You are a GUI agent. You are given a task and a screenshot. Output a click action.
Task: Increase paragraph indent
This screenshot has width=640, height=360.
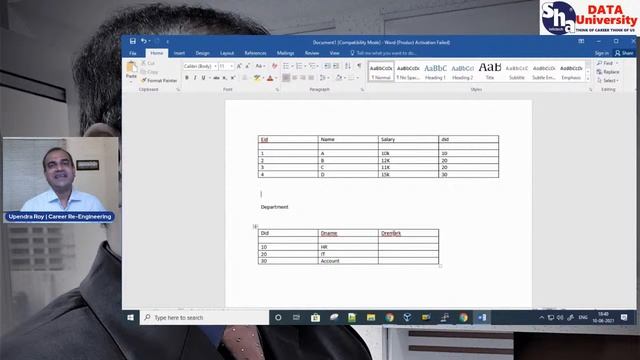(336, 66)
